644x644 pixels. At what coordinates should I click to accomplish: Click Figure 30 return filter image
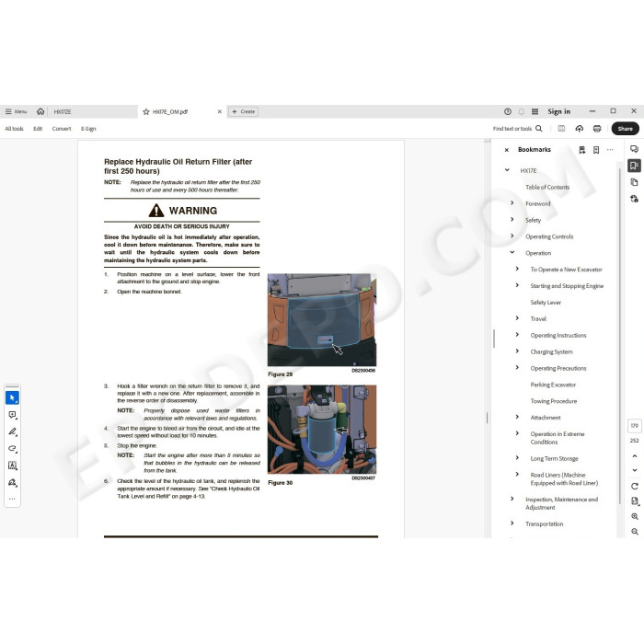(322, 430)
